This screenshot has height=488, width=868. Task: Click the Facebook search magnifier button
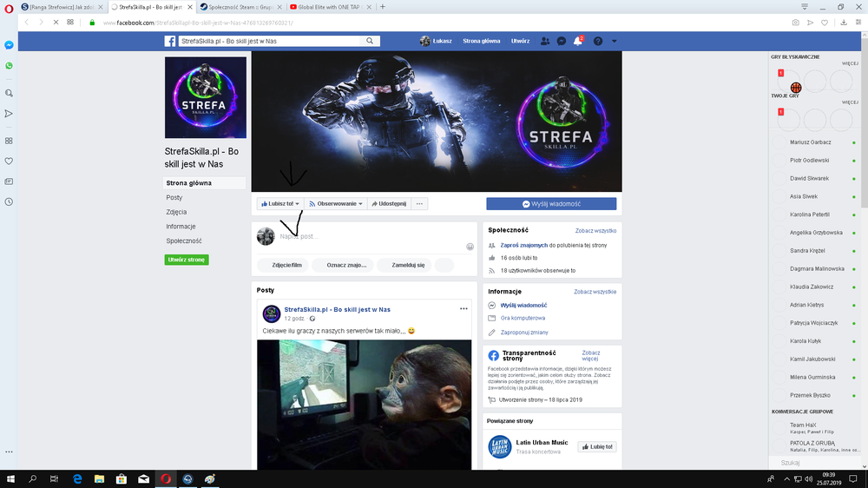tap(370, 41)
